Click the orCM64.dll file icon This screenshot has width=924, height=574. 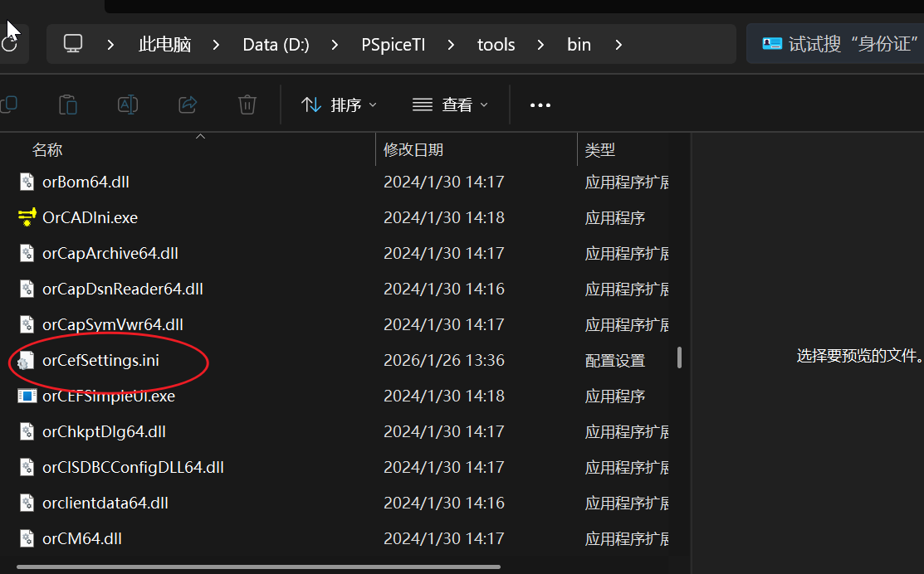point(27,538)
